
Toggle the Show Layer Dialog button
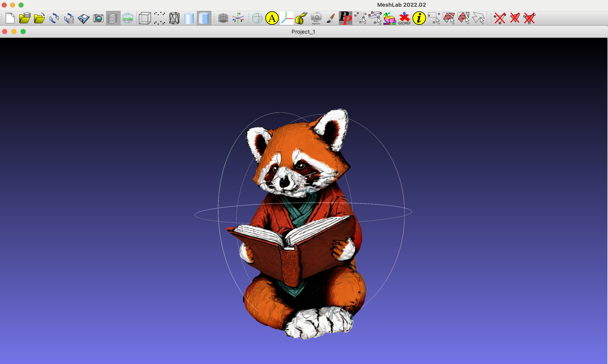pos(113,18)
